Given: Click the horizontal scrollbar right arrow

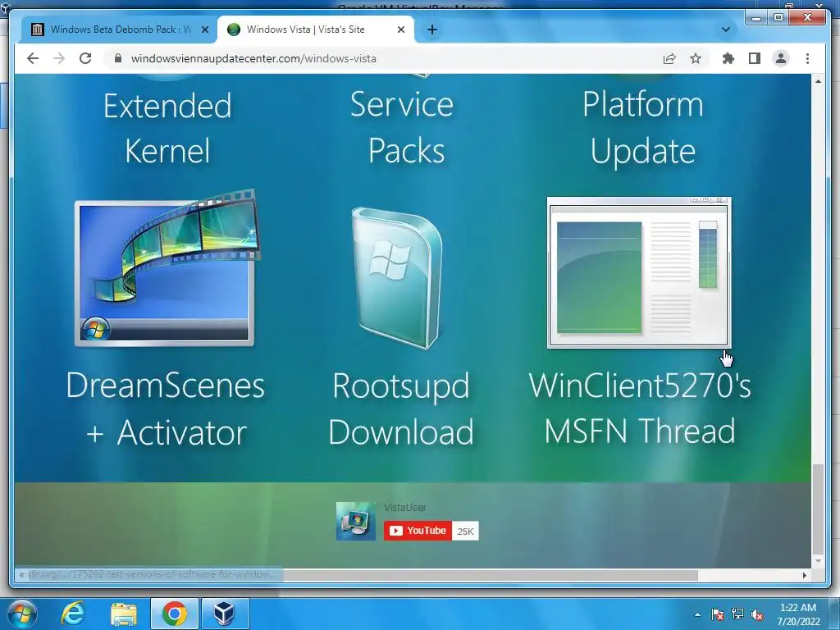Looking at the screenshot, I should tap(804, 575).
